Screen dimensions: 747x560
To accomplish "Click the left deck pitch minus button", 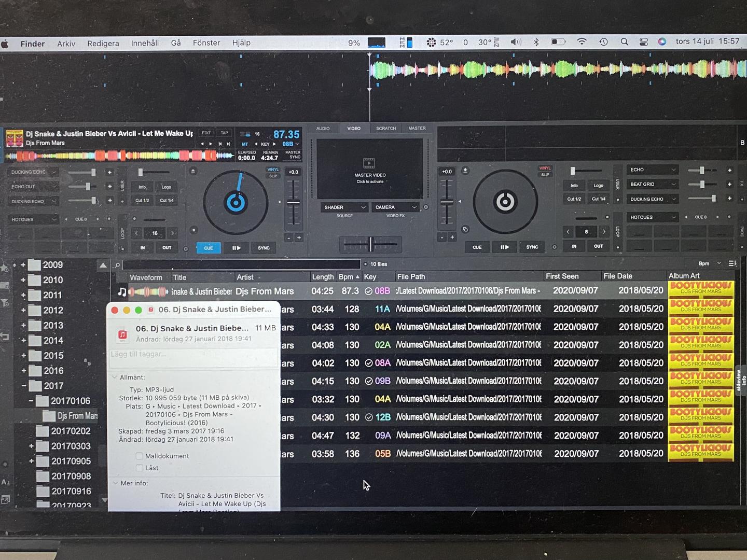I will click(x=289, y=237).
